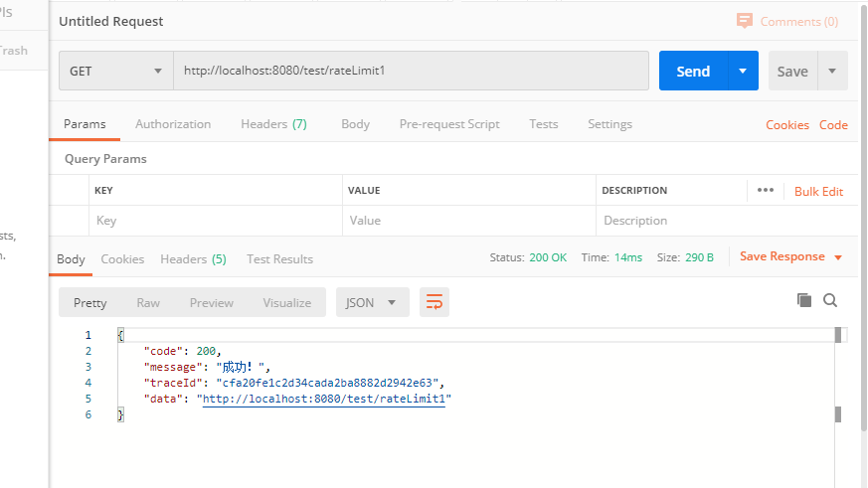Screen dimensions: 868x488
Task: Click the VALUE column header
Action: coord(364,191)
